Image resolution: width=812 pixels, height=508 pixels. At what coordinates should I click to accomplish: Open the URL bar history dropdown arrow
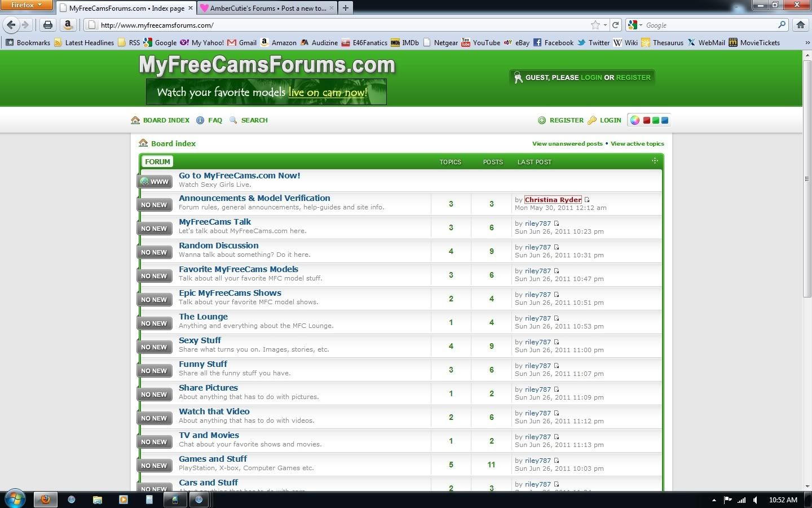[605, 25]
